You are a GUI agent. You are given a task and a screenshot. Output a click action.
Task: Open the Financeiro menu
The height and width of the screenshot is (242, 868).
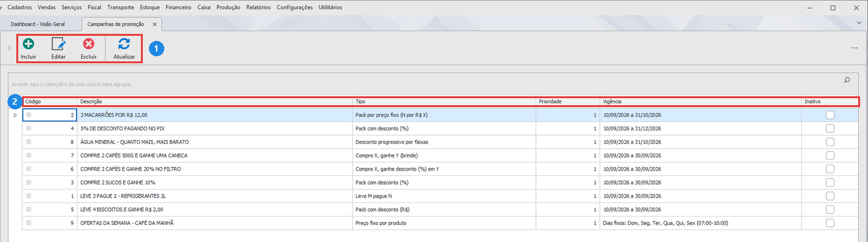click(178, 8)
